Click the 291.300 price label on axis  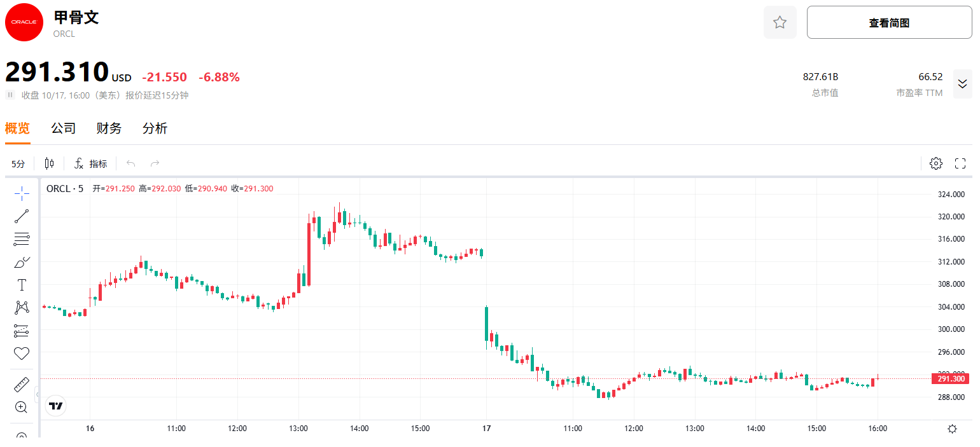click(x=951, y=379)
